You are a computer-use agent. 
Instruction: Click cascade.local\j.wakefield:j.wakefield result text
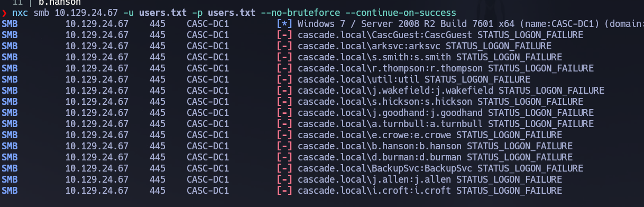click(x=395, y=91)
